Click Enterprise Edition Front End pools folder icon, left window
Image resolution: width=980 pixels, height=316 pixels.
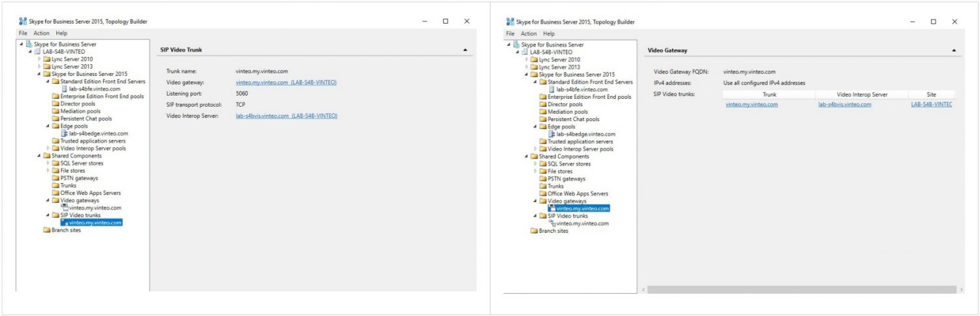coord(56,96)
